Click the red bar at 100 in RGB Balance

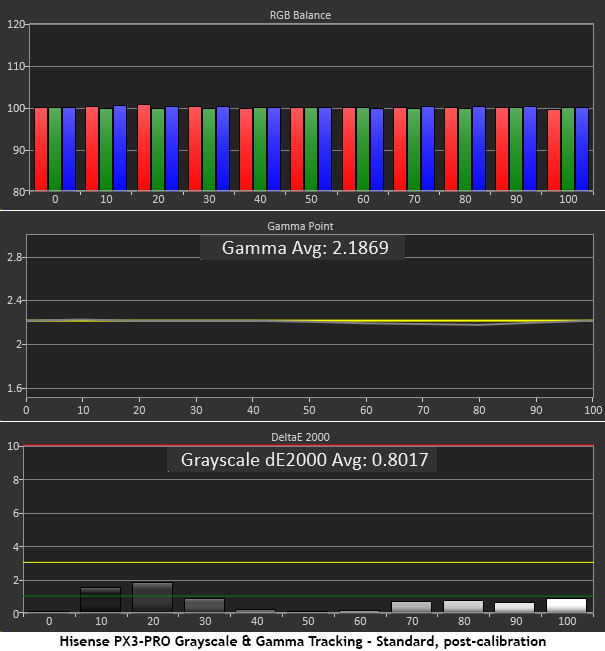[554, 150]
